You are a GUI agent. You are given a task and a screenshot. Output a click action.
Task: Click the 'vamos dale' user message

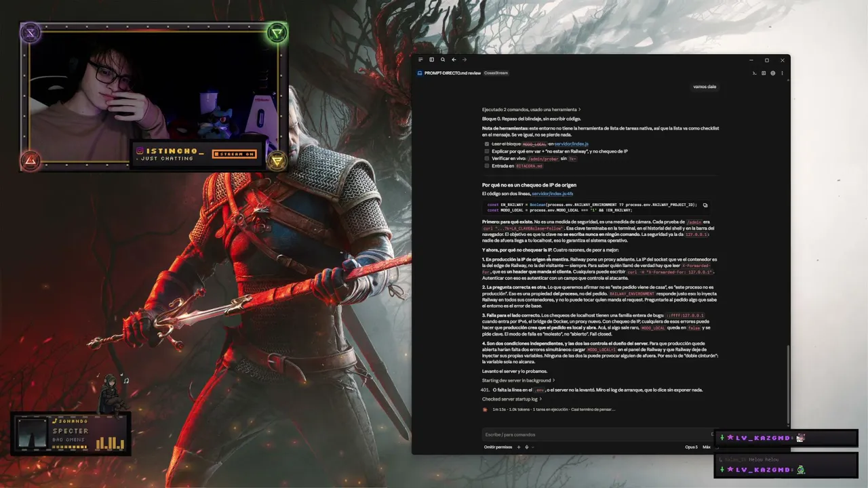[x=705, y=87]
